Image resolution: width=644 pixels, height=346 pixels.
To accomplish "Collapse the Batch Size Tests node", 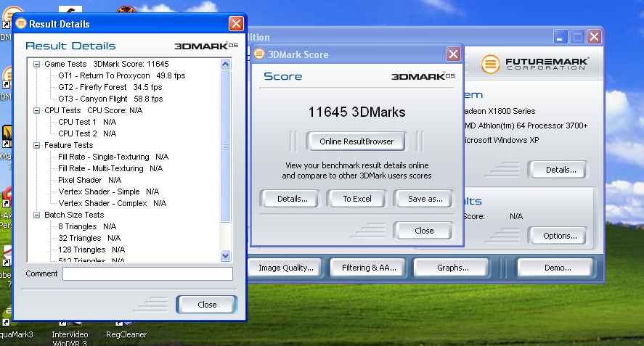I will point(36,215).
